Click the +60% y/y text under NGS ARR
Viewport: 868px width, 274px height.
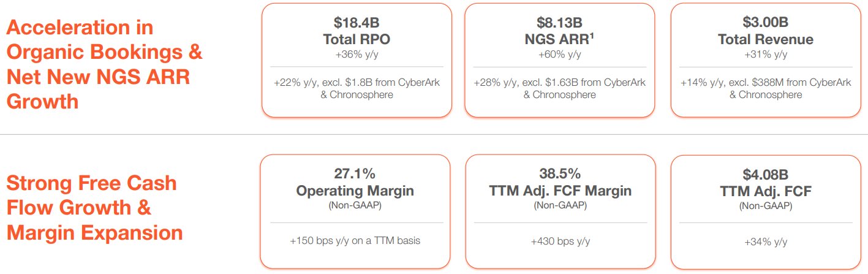click(x=560, y=55)
